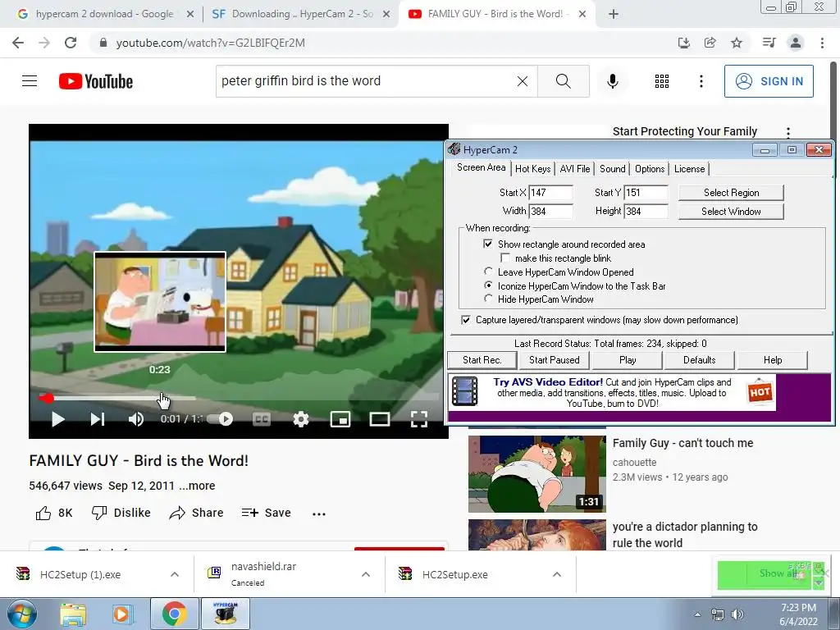This screenshot has width=840, height=630.
Task: Open Chrome profile avatar
Action: (x=796, y=43)
